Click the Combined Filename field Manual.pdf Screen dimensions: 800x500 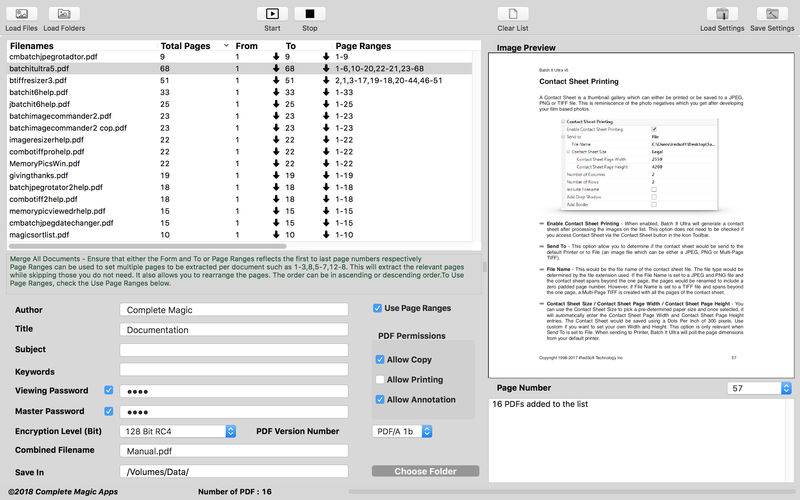[234, 451]
